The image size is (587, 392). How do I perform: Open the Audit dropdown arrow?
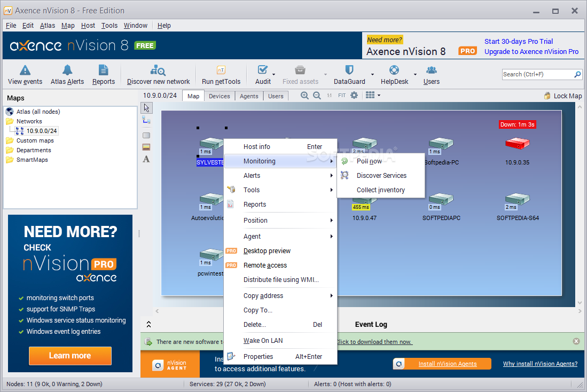[x=273, y=75]
